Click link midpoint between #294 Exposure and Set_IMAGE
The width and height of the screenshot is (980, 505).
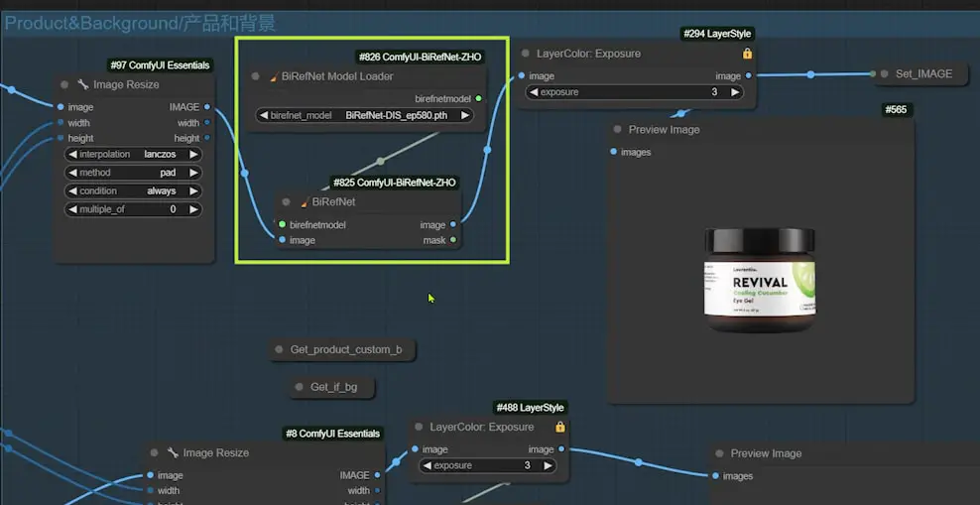coord(810,74)
